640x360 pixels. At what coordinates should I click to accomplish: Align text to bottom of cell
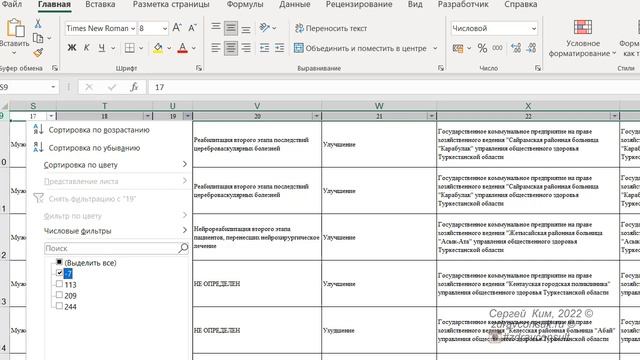[x=246, y=28]
